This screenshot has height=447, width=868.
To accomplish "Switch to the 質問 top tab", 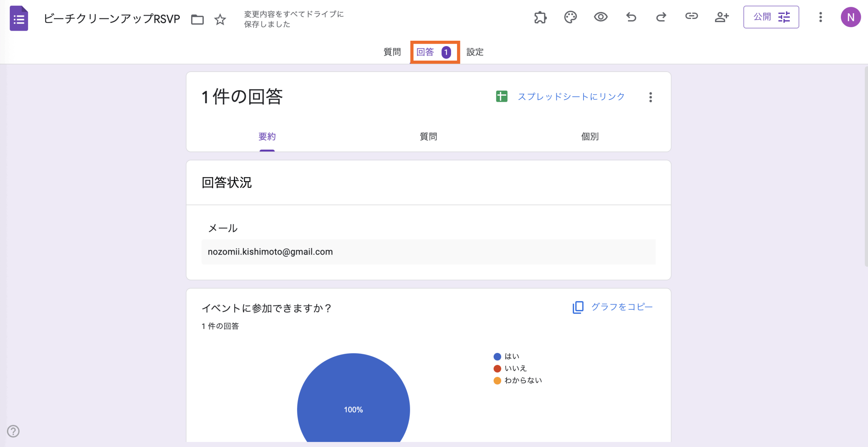I will tap(392, 52).
